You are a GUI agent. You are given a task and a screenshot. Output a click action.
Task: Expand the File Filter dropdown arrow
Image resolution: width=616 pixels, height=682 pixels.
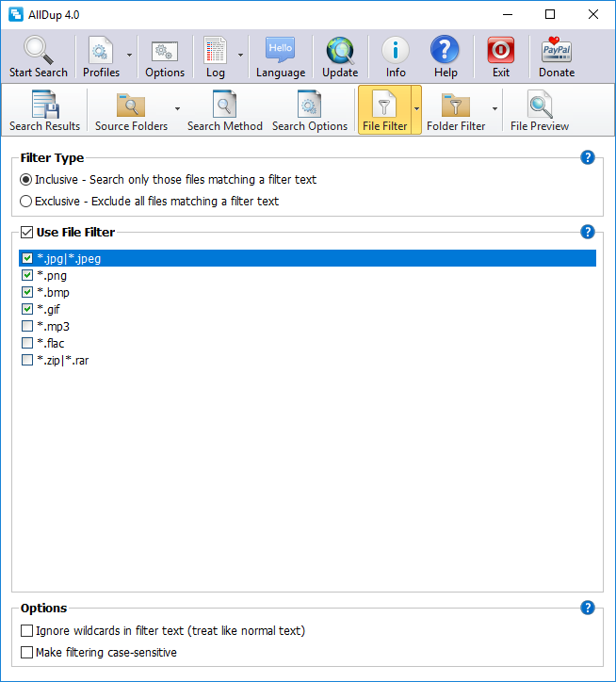coord(416,108)
